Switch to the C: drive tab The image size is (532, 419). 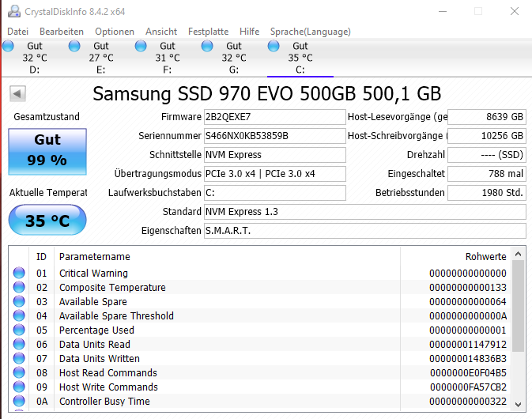(x=300, y=58)
